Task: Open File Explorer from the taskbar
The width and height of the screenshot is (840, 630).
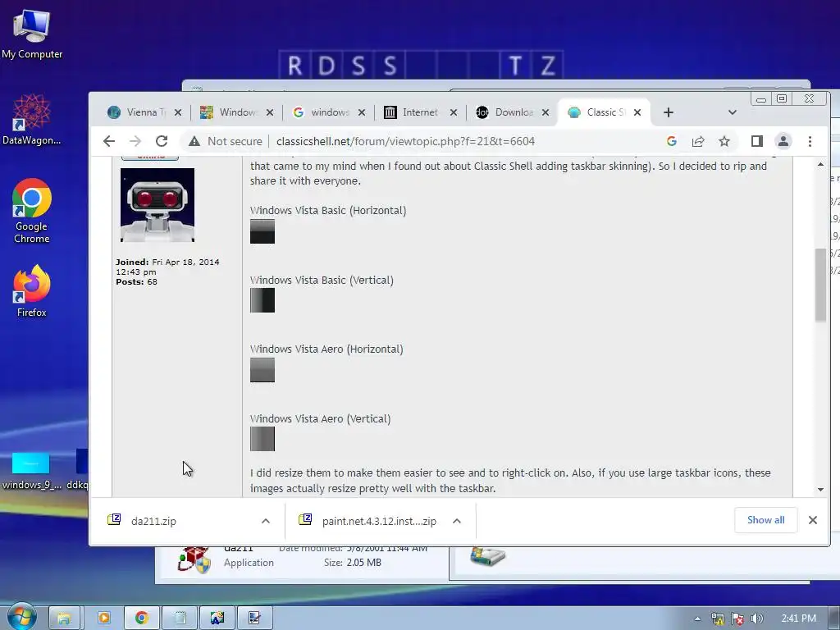Action: click(x=64, y=618)
